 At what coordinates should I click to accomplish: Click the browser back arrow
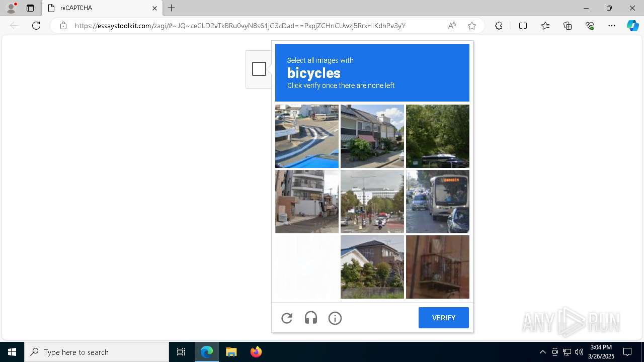click(x=14, y=26)
